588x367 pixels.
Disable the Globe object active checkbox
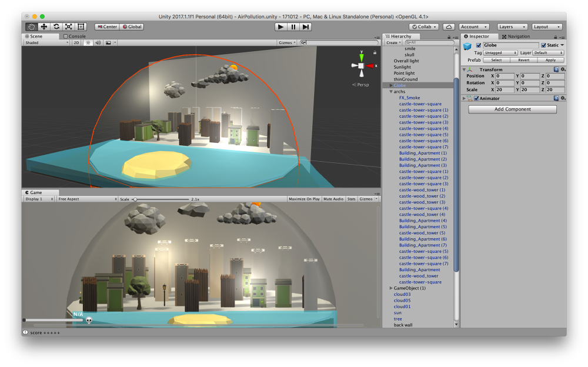tap(479, 45)
